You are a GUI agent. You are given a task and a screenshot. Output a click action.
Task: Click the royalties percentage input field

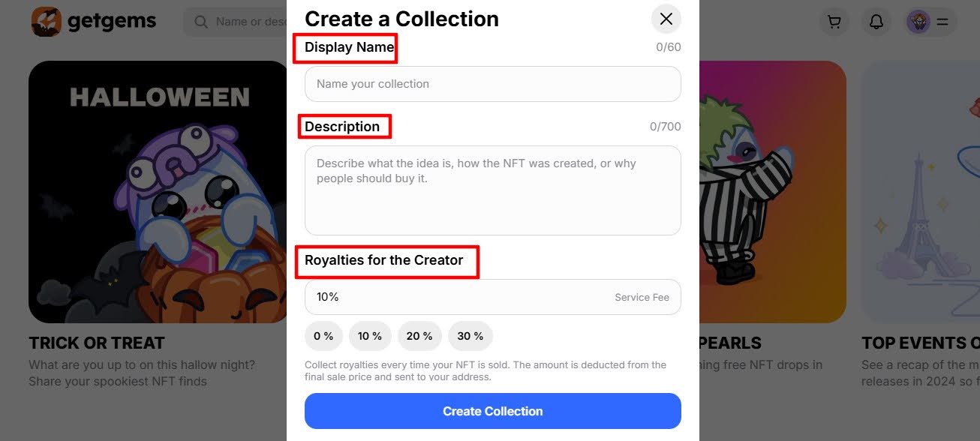[x=450, y=297]
